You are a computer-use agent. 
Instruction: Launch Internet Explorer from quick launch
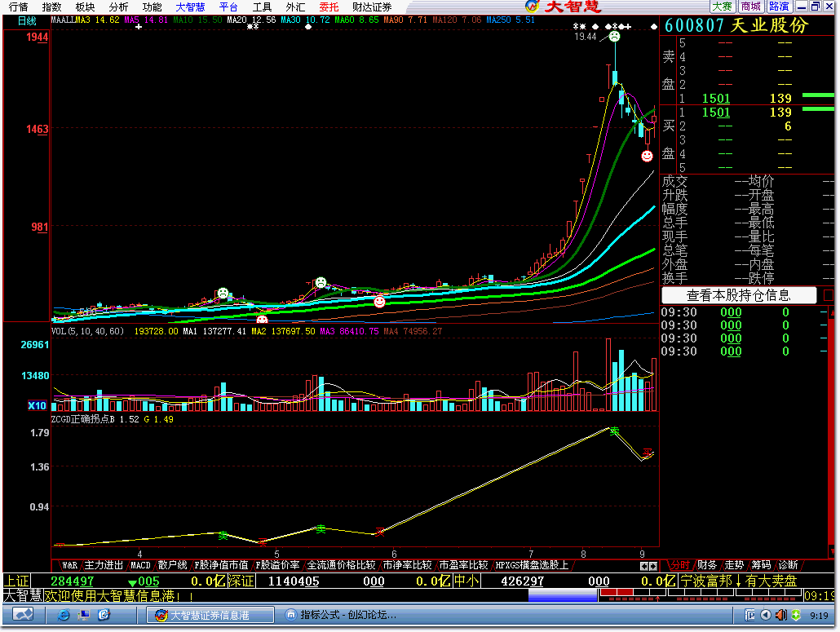(x=64, y=616)
